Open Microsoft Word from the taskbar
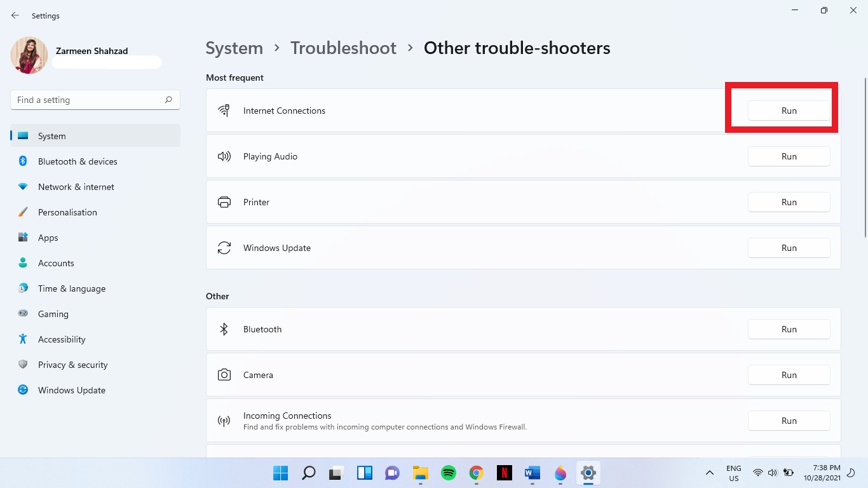Screen dimensions: 868x488 pyautogui.click(x=532, y=473)
